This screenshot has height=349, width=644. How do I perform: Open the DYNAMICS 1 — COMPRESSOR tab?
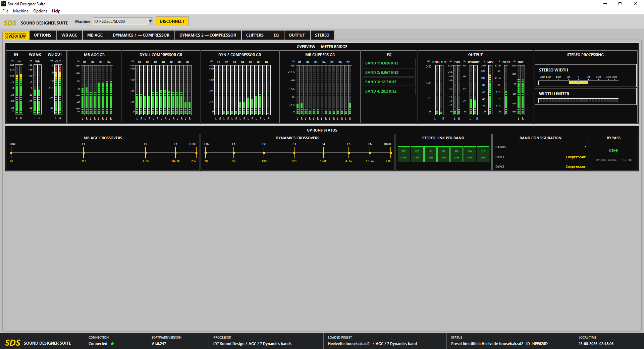(x=141, y=35)
